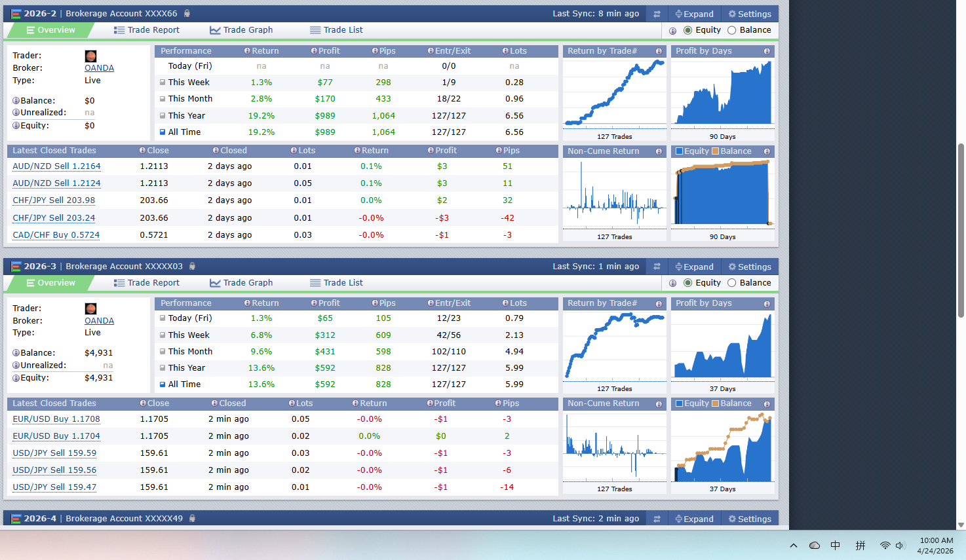The image size is (966, 560).
Task: Toggle the All Time checkbox in account 2026-3
Action: point(163,384)
